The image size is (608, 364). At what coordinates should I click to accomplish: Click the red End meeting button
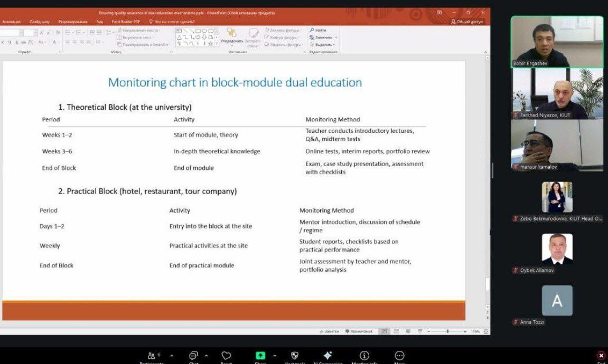601,356
